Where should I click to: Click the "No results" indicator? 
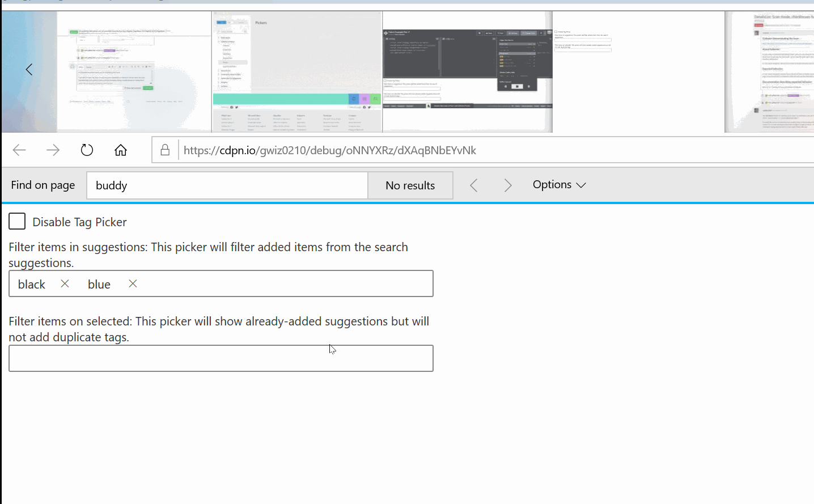[410, 185]
